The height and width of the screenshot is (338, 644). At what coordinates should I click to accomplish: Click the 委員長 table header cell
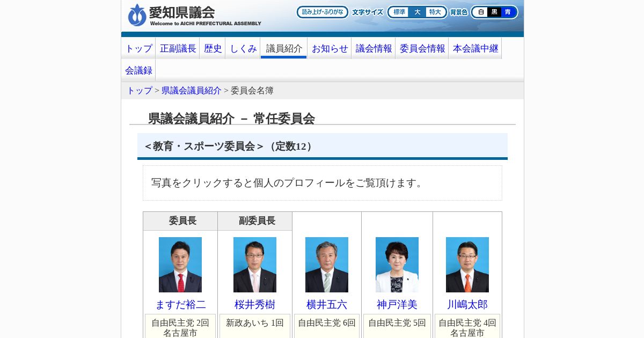[180, 221]
